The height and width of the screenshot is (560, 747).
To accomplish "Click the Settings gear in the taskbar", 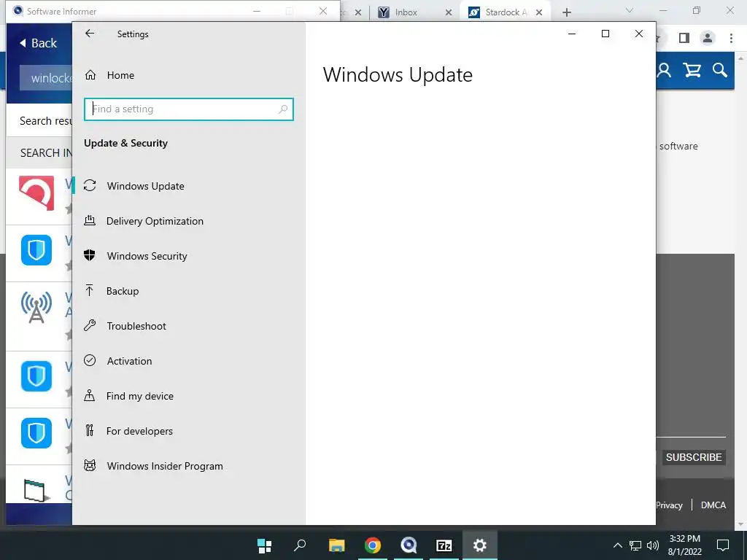I will (480, 545).
